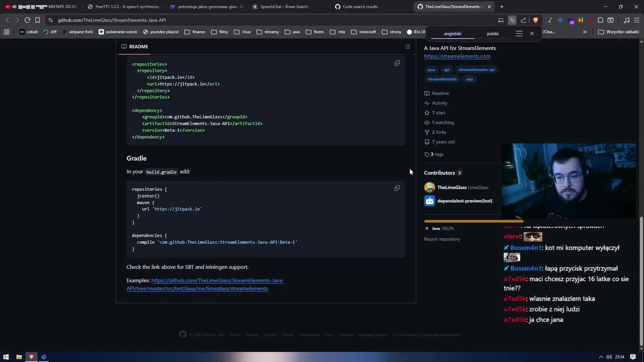The width and height of the screenshot is (644, 362).
Task: Select polski in the translate popup
Action: [493, 34]
